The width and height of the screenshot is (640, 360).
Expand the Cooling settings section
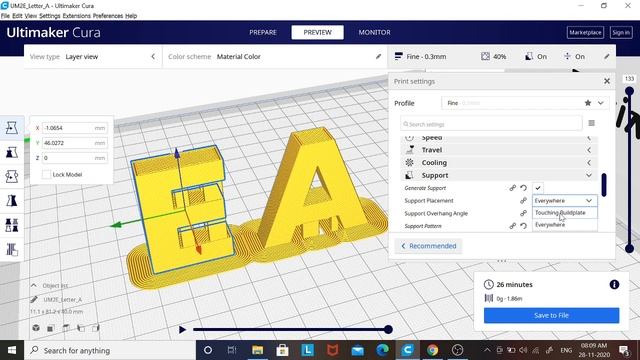pyautogui.click(x=499, y=162)
